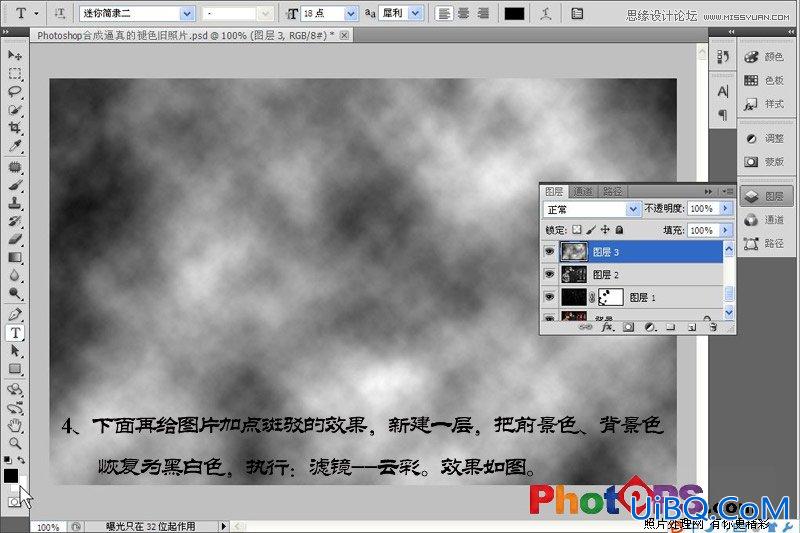Align text center

tap(463, 14)
